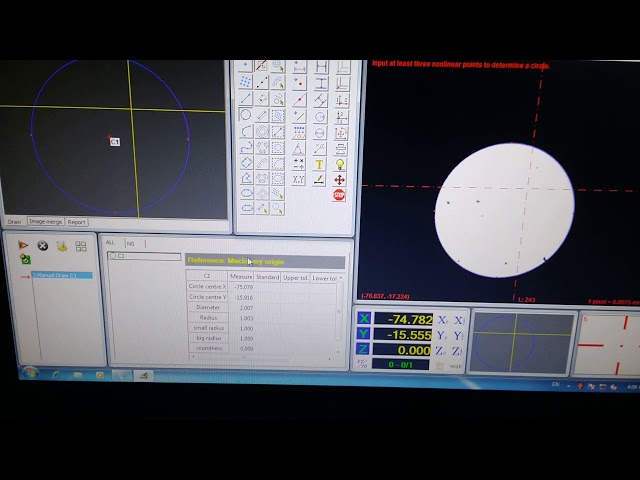
Task: Select the circle diameter dimension tool
Action: [x=320, y=133]
